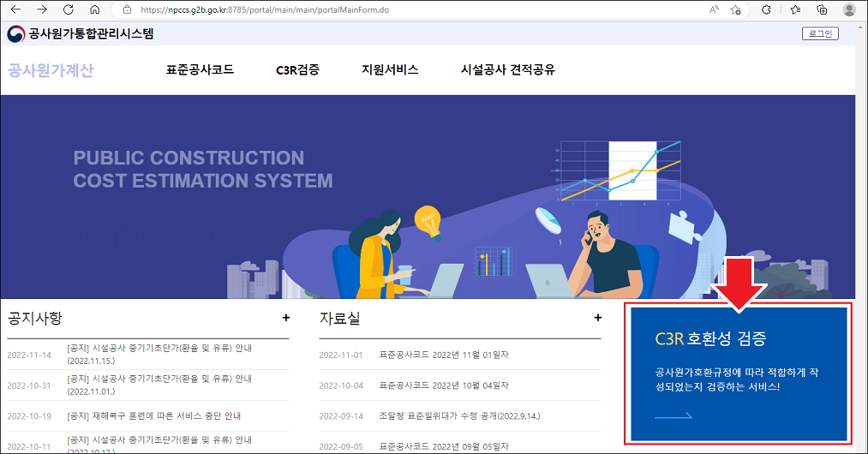Click the 로그인 button
The height and width of the screenshot is (454, 868).
[820, 33]
